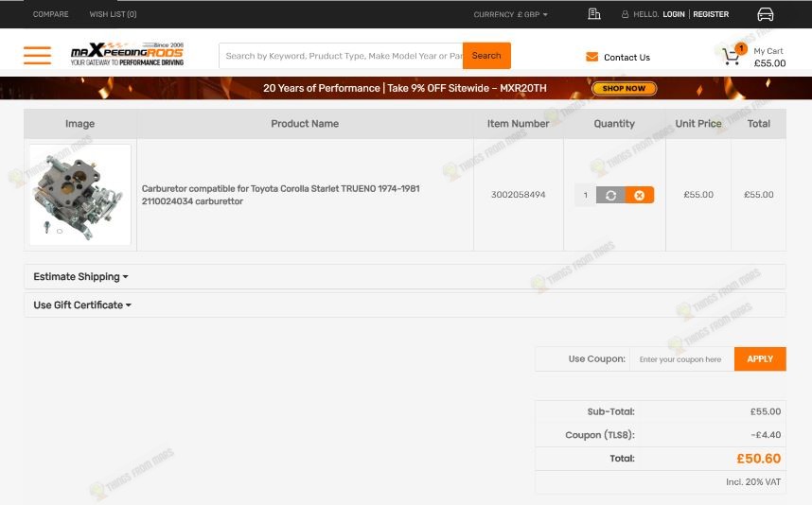Click the Contact Us link
This screenshot has width=812, height=505.
point(627,58)
